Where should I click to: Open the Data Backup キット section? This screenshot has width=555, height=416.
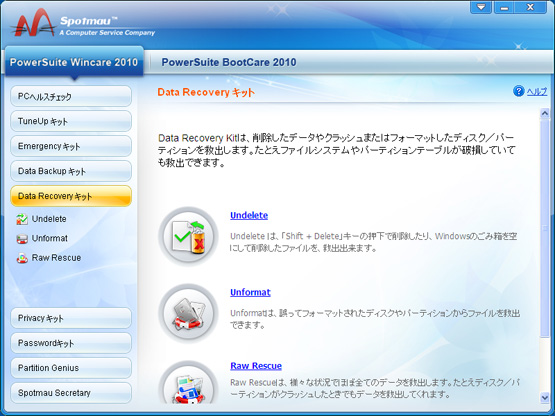click(x=71, y=171)
